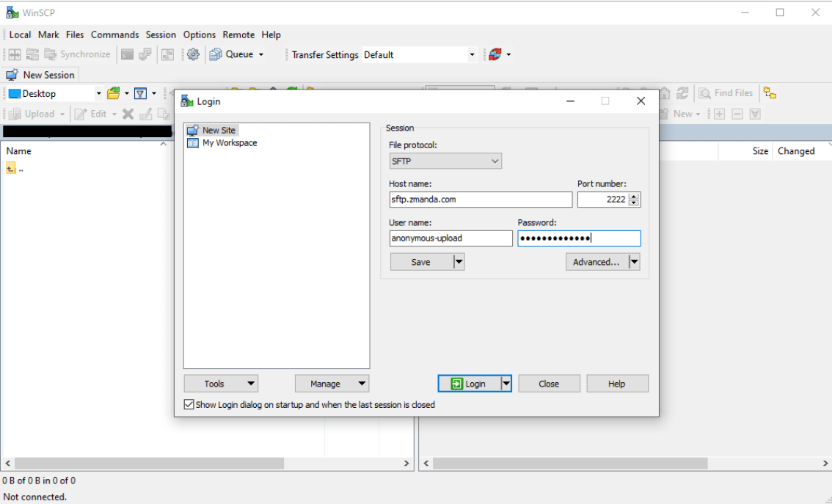Click the Manage button
Viewport: 835px width, 504px height.
[x=332, y=384]
